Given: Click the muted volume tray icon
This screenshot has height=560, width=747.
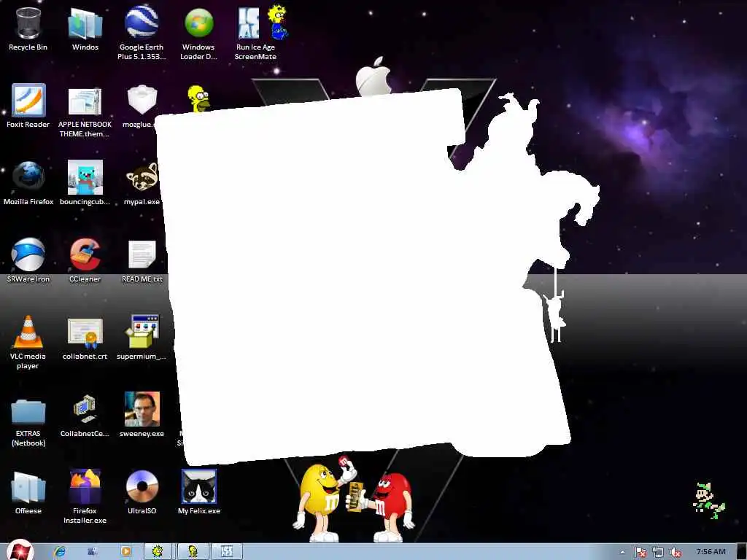Looking at the screenshot, I should tap(675, 553).
